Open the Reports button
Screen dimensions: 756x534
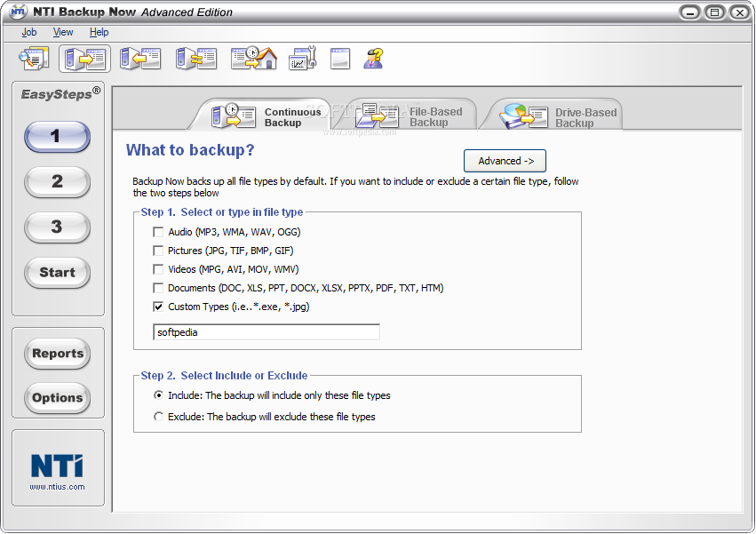point(57,354)
